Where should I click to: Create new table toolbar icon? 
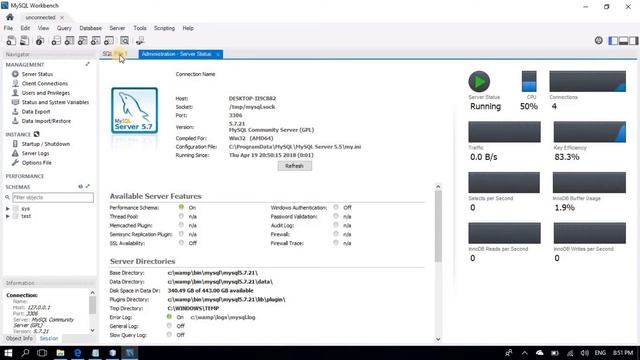(69, 40)
